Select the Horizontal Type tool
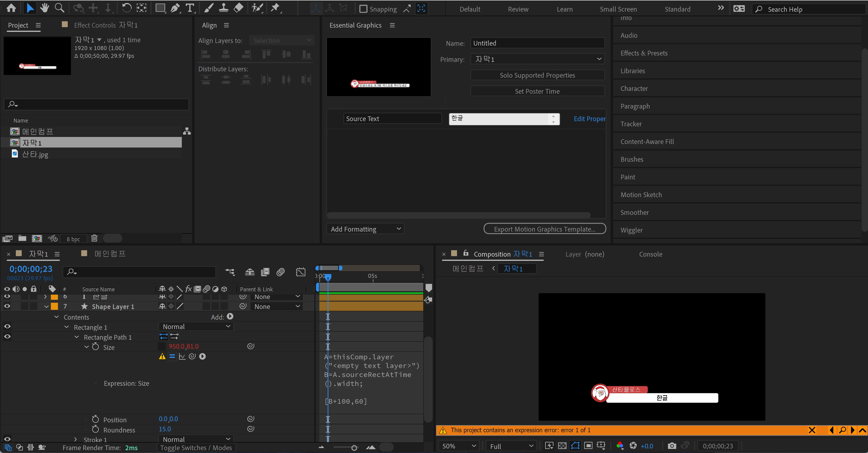 click(x=190, y=8)
